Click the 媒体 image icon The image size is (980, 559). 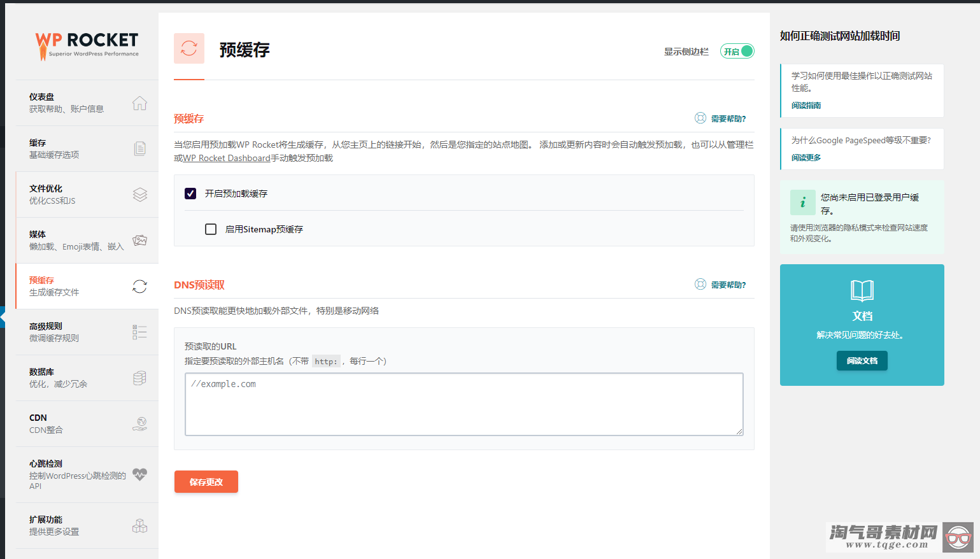[x=140, y=240]
